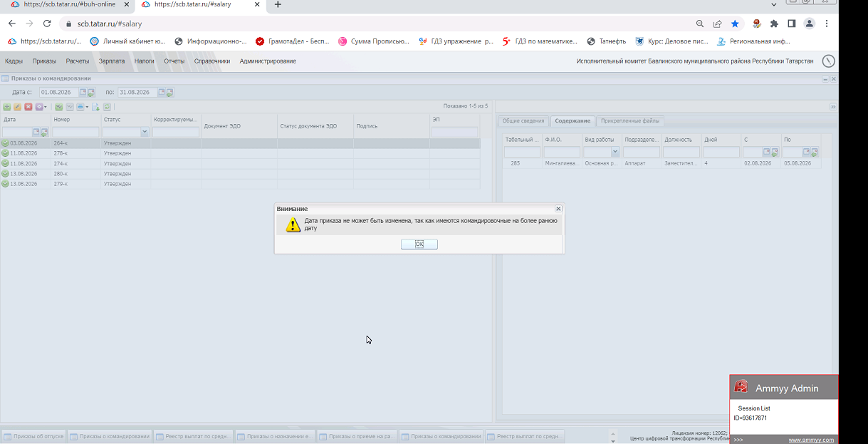The image size is (868, 444).
Task: Open the Расчеты menu
Action: pos(78,61)
